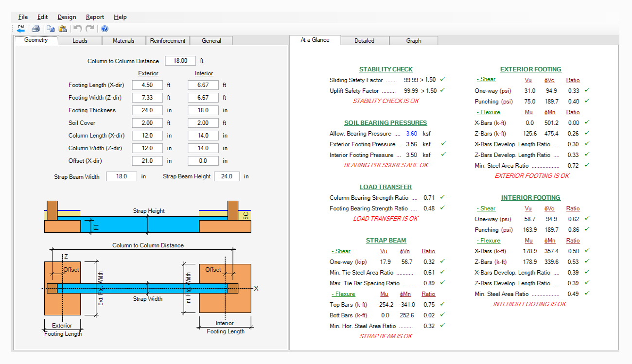Click the Column to Column Distance field
The width and height of the screenshot is (632, 364).
pos(180,61)
